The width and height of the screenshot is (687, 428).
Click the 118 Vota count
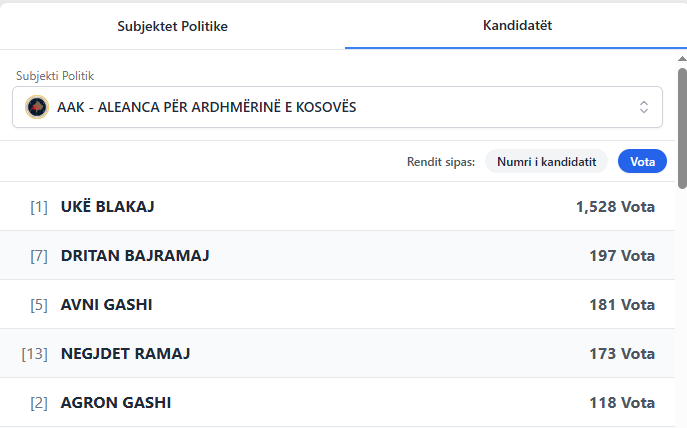click(622, 403)
